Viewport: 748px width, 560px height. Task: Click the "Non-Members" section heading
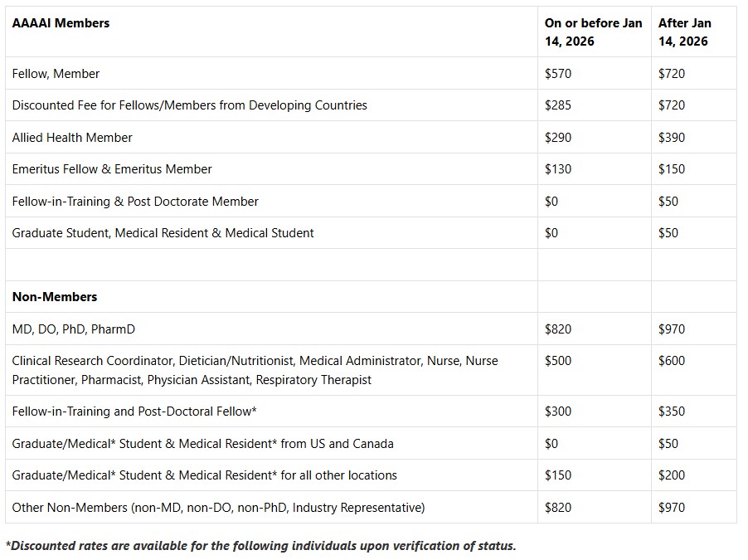point(55,297)
